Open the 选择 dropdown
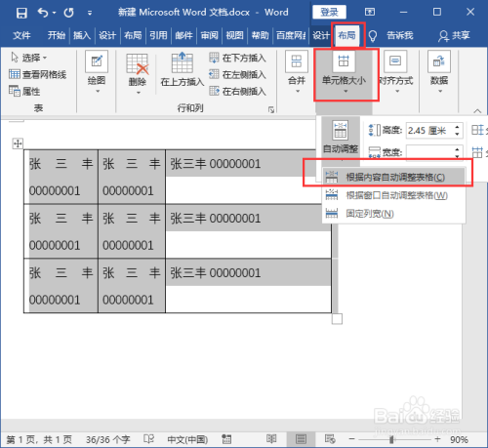Image resolution: width=488 pixels, height=448 pixels. click(x=28, y=58)
